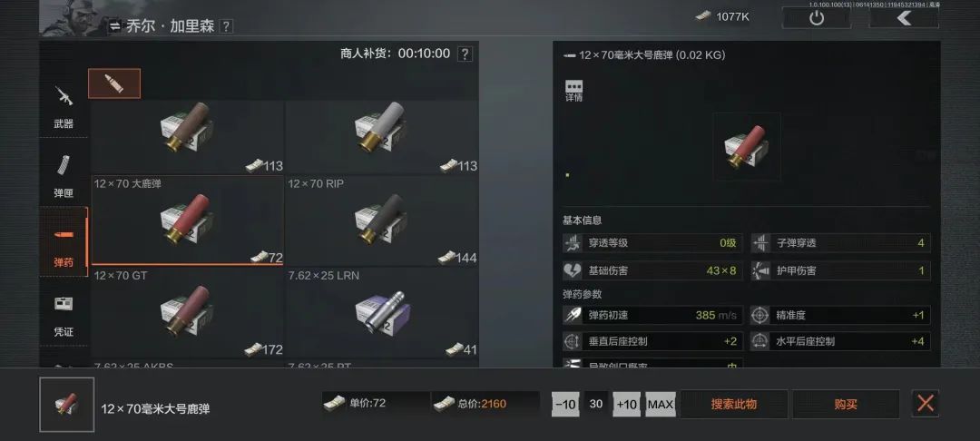
Task: Click the 购买 purchase button
Action: [x=846, y=404]
